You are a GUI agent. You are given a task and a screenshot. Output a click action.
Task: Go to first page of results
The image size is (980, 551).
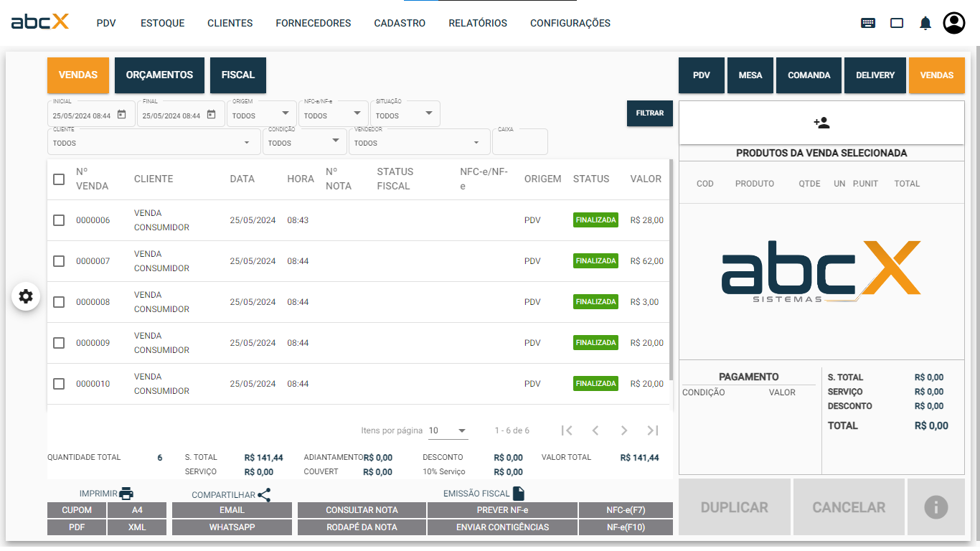[567, 430]
